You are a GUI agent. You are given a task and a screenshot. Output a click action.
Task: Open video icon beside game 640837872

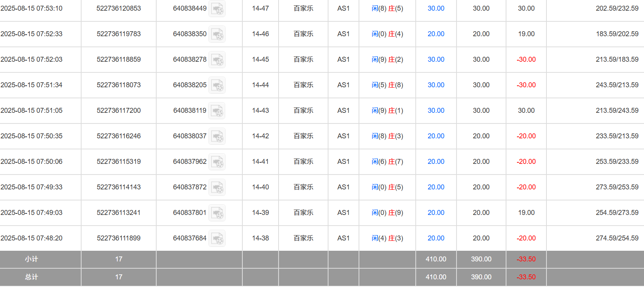pos(217,187)
